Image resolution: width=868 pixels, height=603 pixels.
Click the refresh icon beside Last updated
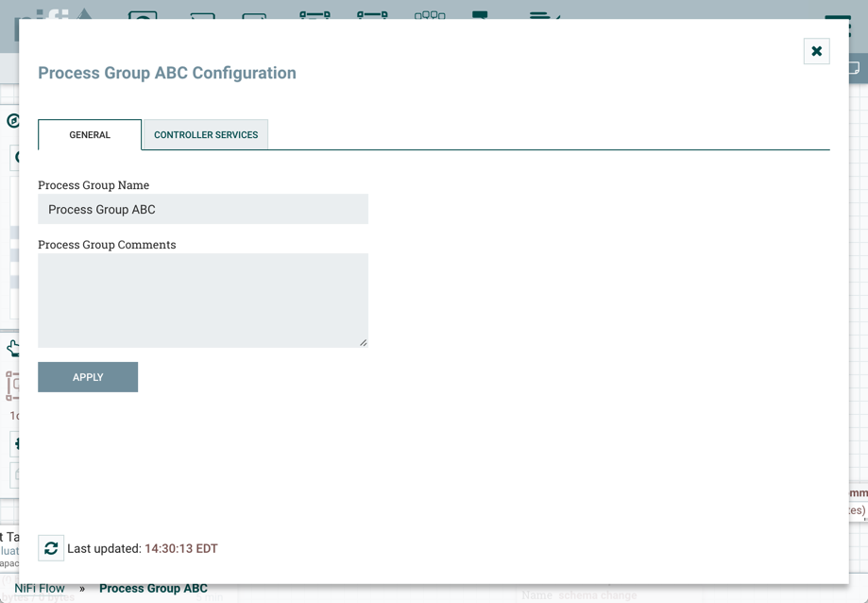[x=51, y=548]
